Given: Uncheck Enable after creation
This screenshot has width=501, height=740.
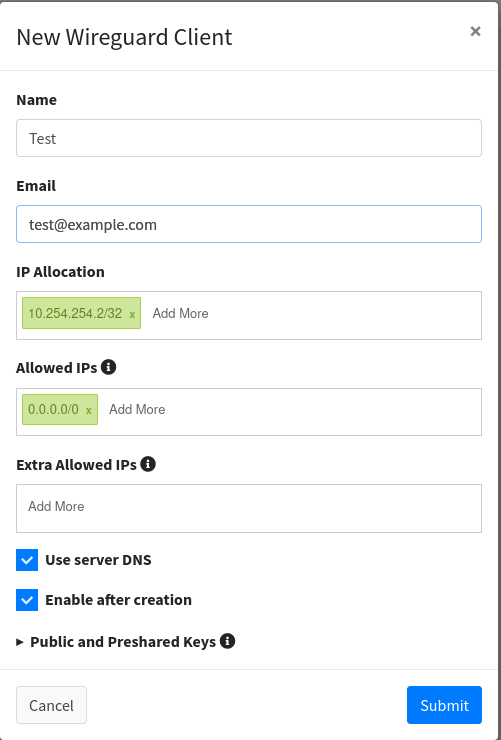Looking at the screenshot, I should (27, 600).
